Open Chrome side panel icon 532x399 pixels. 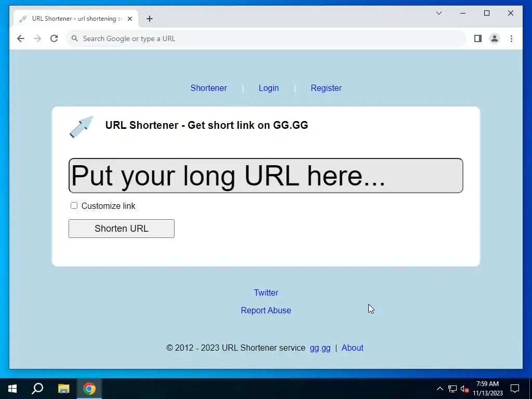(478, 38)
